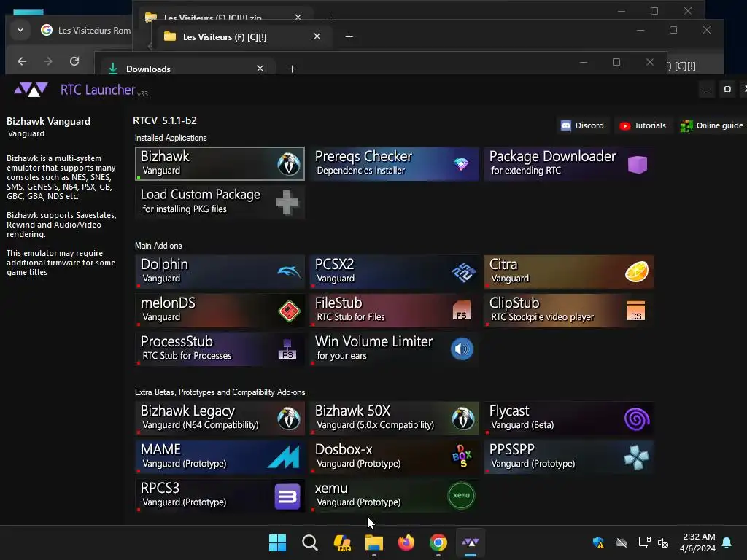Open the Online guide button
Screen dimensions: 747x560
click(x=712, y=125)
